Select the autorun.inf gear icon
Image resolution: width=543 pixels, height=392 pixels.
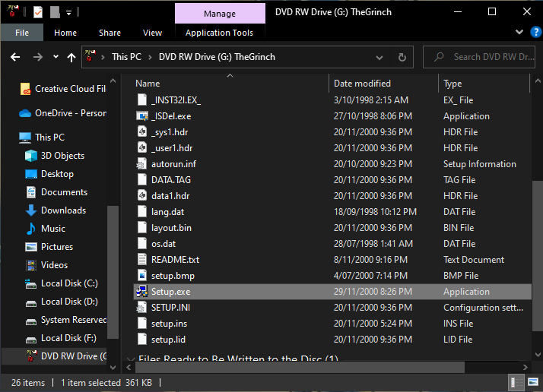pos(141,163)
